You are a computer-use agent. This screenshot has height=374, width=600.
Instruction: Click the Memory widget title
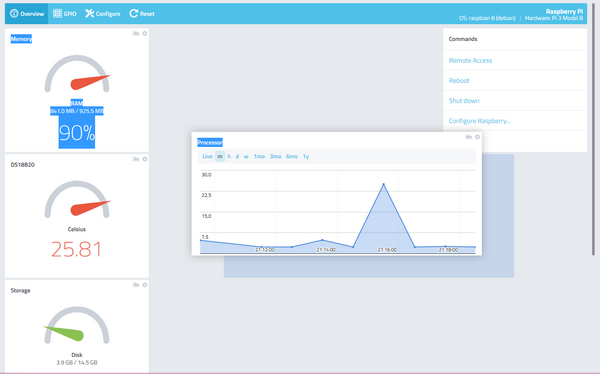pos(21,39)
